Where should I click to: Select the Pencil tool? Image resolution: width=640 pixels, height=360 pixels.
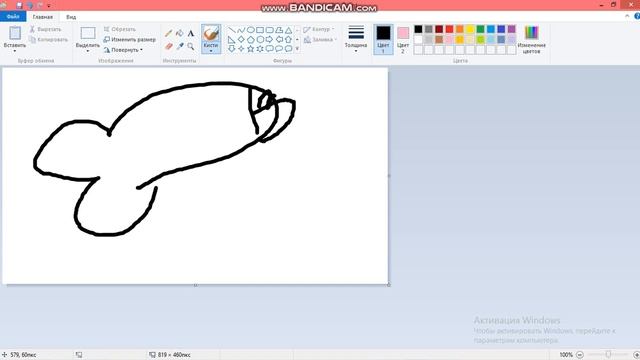169,33
